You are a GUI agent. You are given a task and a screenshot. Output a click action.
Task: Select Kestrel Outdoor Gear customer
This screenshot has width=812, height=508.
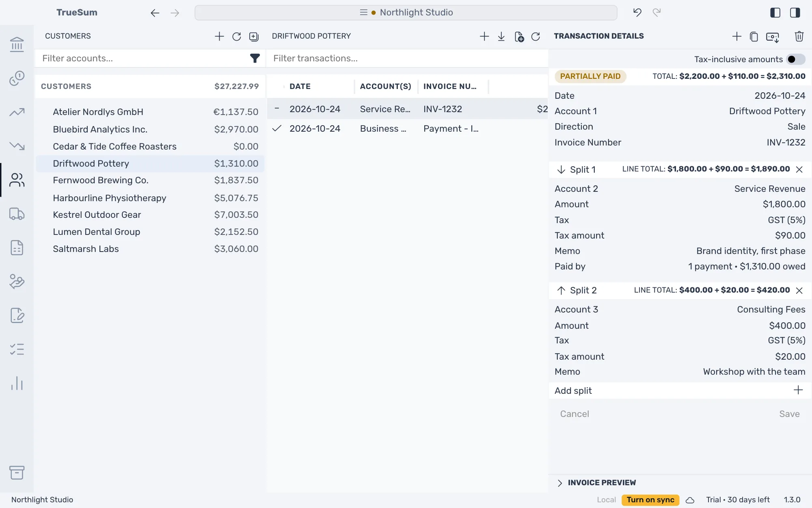[150, 215]
